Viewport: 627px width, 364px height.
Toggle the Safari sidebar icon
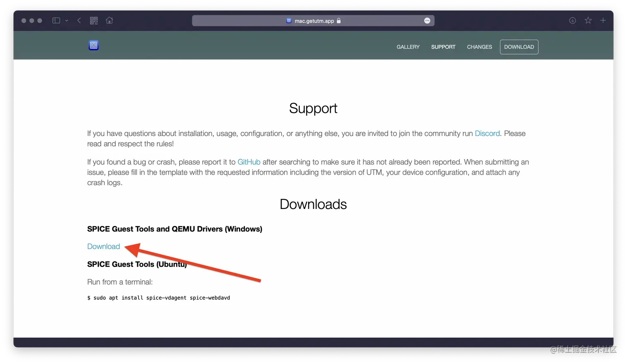(x=56, y=20)
